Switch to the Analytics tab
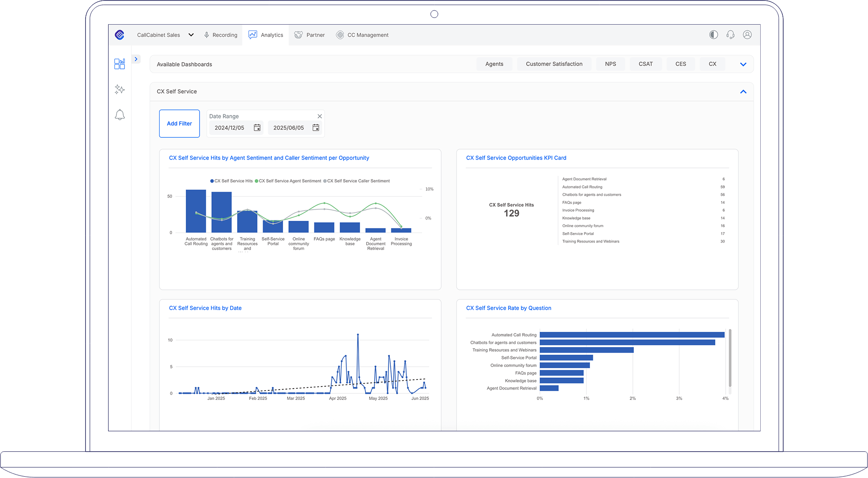This screenshot has width=868, height=478. click(266, 35)
